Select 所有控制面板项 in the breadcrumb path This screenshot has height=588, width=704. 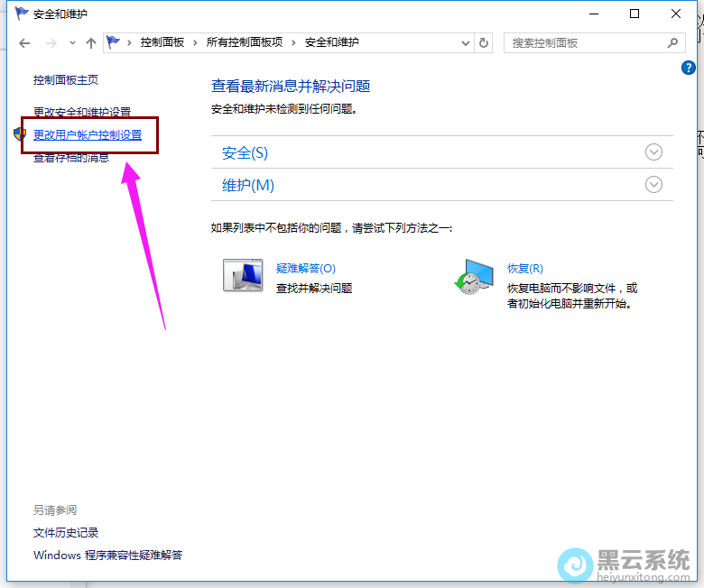244,42
